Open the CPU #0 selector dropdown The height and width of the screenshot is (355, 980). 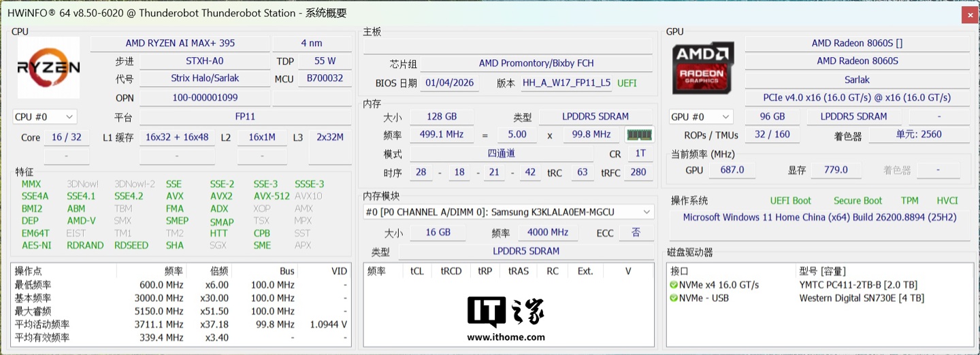pos(44,117)
